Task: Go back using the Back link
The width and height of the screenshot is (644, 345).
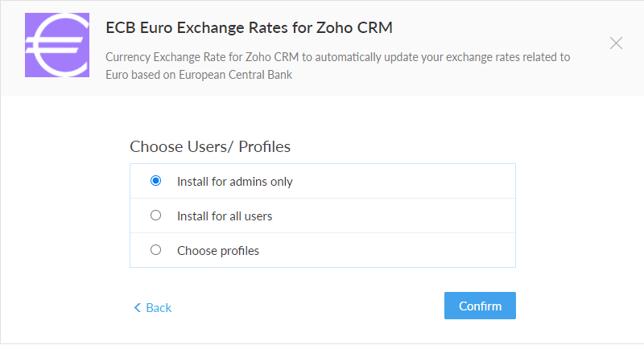Action: [153, 308]
